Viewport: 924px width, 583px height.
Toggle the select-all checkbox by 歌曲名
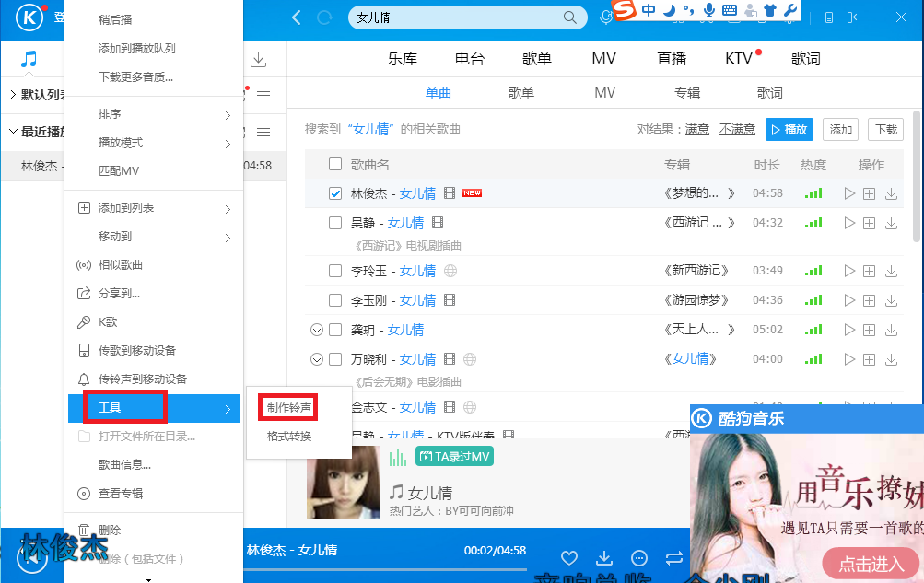(x=335, y=164)
